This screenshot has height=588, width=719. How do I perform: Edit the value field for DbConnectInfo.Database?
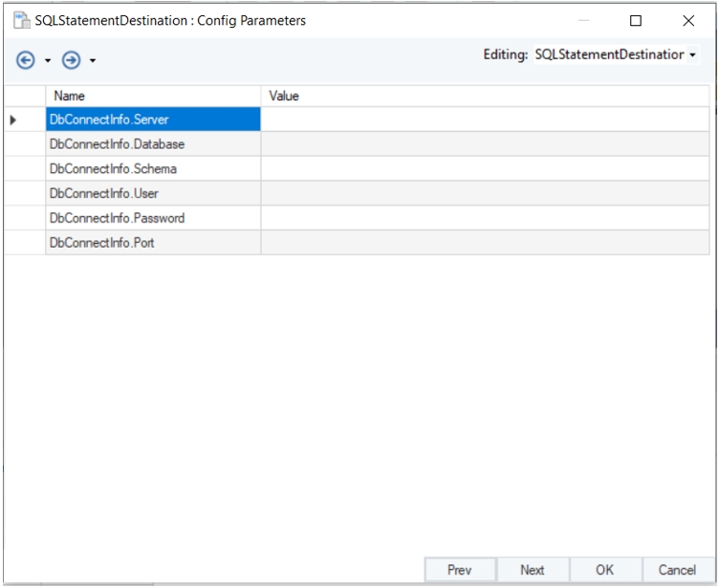click(x=485, y=144)
